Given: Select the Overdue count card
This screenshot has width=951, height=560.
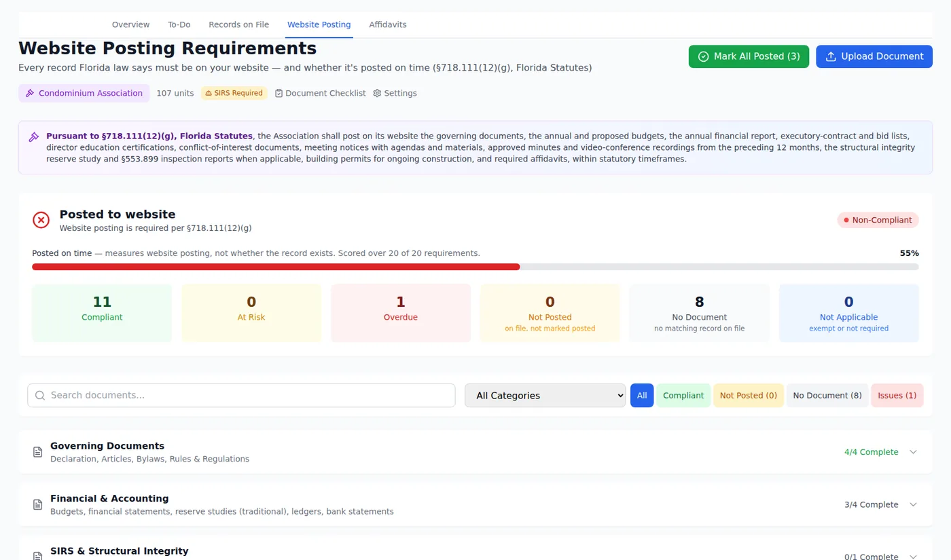Looking at the screenshot, I should [401, 313].
